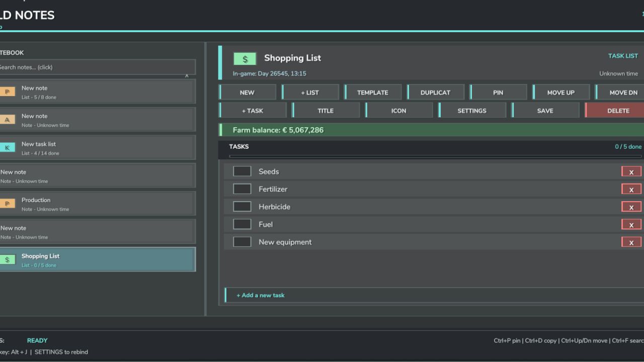Click the cyan K icon of New task list
Screen dimensions: 644x362
[x=7, y=148]
